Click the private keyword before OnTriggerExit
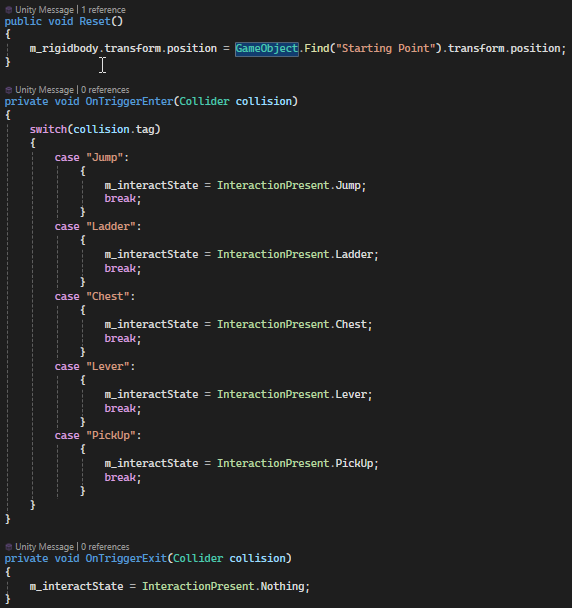Viewport: 572px width, 608px height. click(26, 558)
